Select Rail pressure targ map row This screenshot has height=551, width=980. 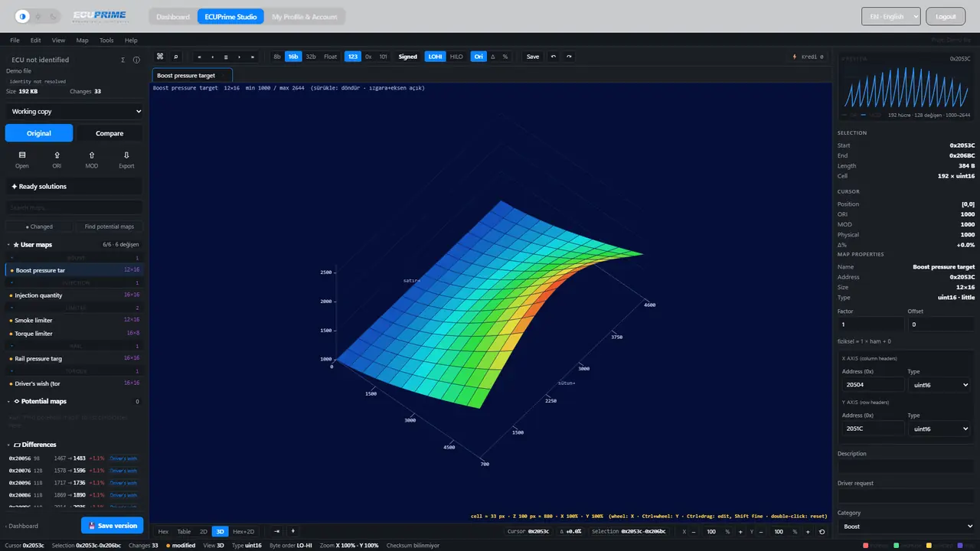(73, 358)
